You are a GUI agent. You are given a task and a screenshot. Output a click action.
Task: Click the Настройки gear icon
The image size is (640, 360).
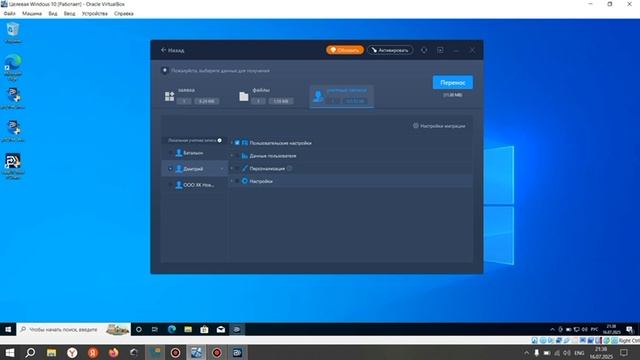(244, 181)
